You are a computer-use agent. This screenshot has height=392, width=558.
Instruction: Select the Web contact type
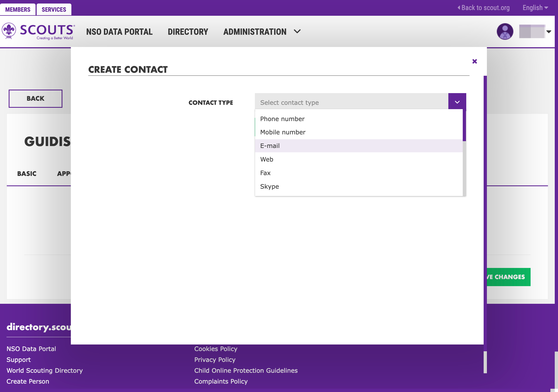tap(359, 159)
